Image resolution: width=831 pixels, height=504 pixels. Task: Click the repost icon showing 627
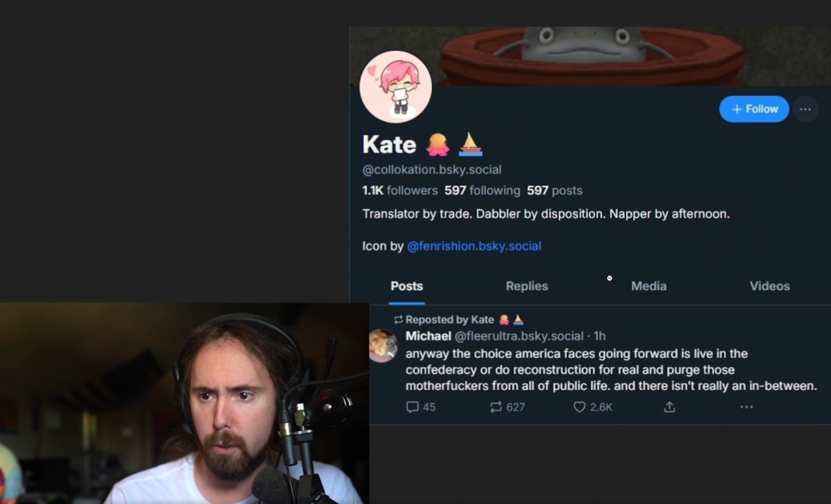click(496, 407)
